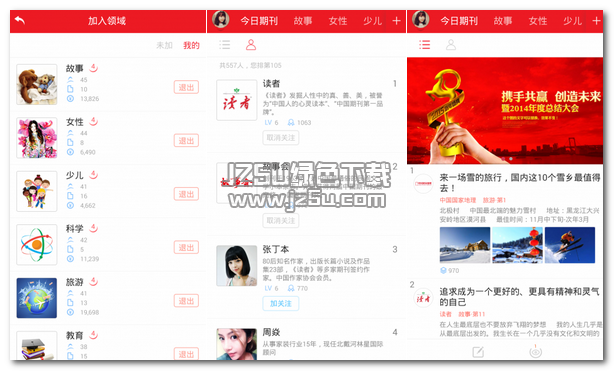Click the hot flame icon beside 女性
The height and width of the screenshot is (371, 614).
click(94, 121)
